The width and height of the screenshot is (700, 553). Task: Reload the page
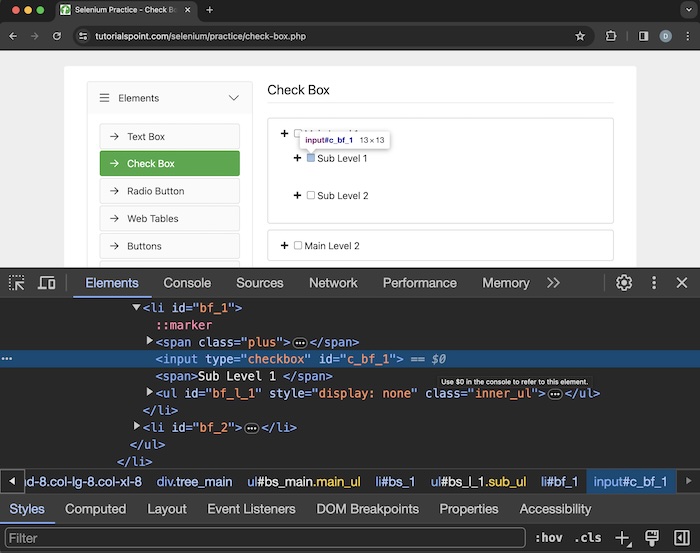[57, 36]
